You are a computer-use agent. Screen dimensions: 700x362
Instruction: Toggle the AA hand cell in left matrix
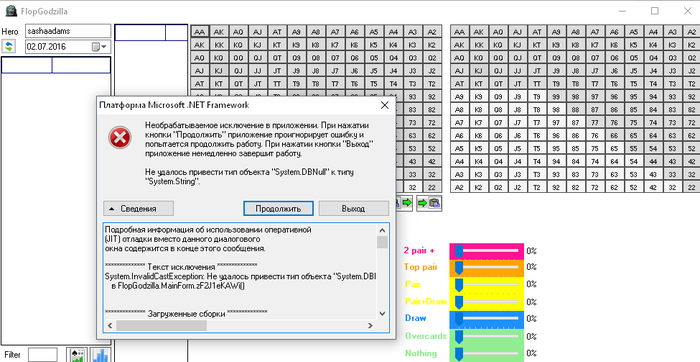200,32
